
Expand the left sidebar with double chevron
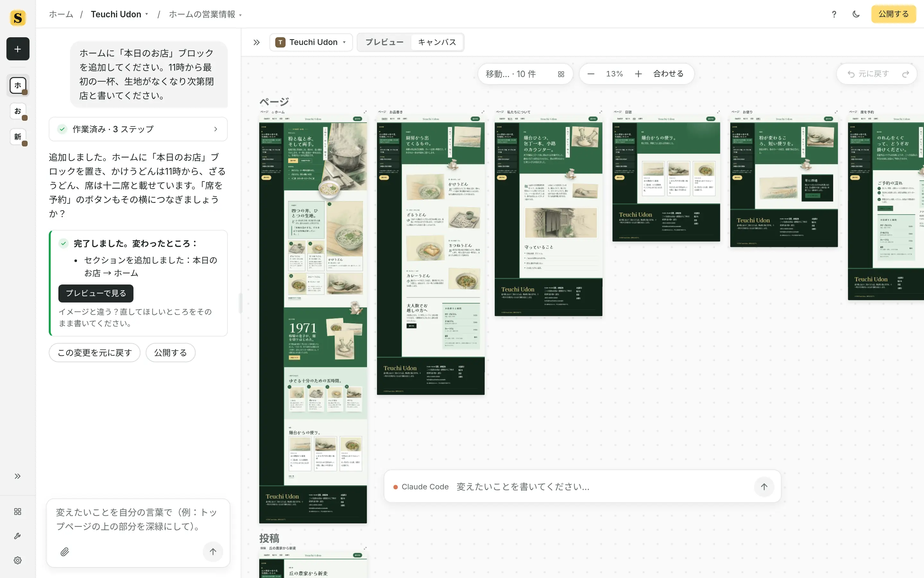click(x=18, y=476)
